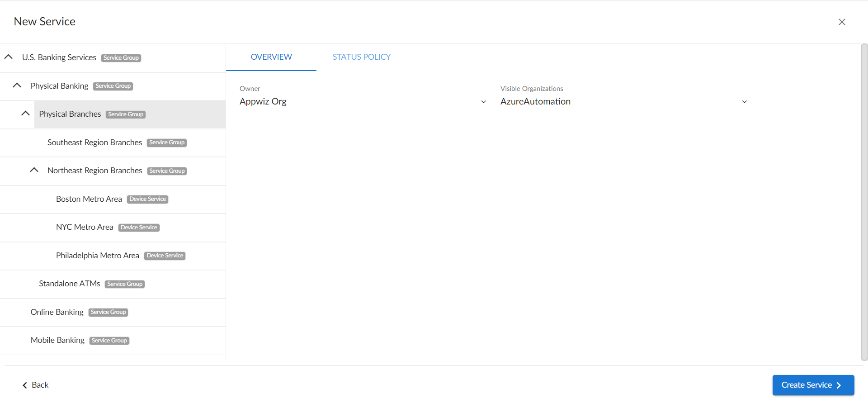Collapse the Northeast Region Branches group
This screenshot has width=868, height=408.
[x=34, y=170]
